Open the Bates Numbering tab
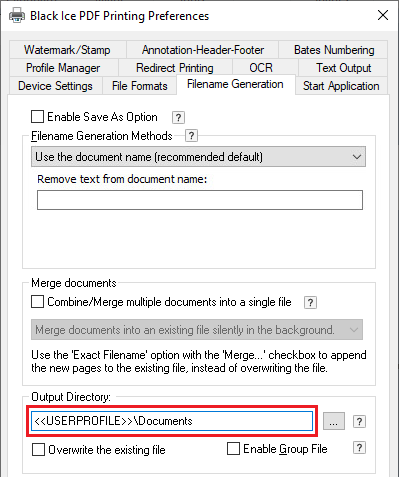Screen dimensions: 400x477 (334, 50)
